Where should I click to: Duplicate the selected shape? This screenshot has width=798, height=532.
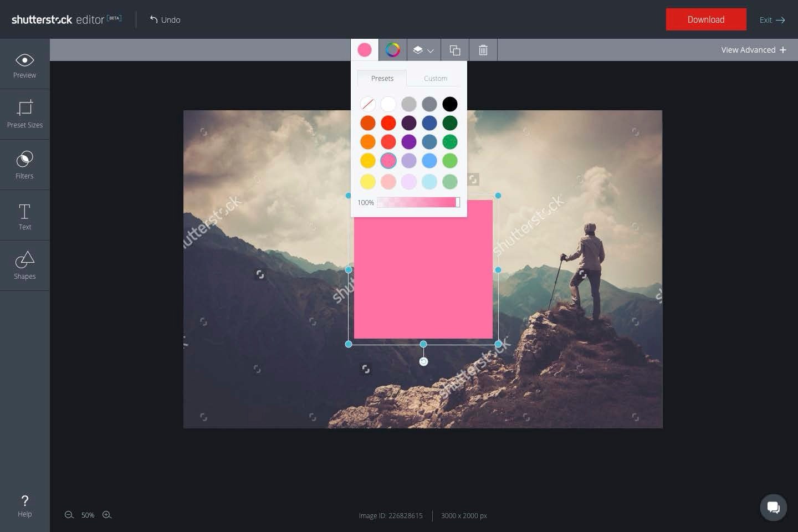coord(455,50)
